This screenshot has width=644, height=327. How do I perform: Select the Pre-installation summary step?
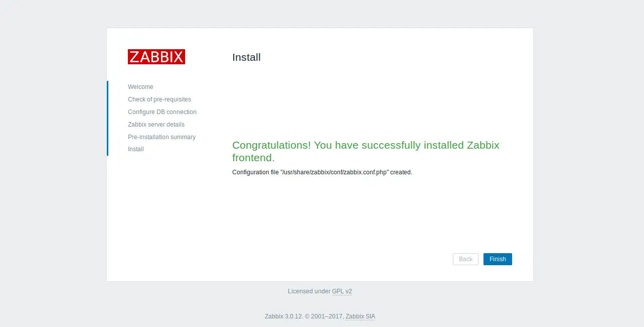pyautogui.click(x=162, y=137)
